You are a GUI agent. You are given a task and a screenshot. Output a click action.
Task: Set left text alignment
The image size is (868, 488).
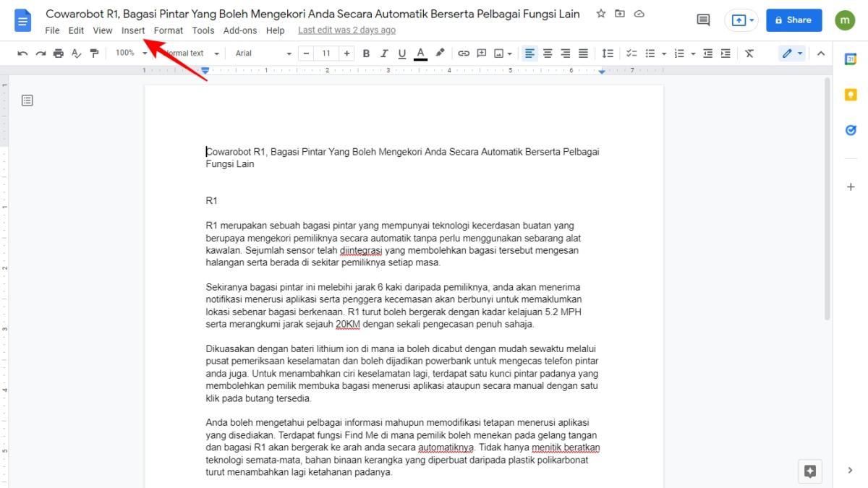pyautogui.click(x=530, y=53)
